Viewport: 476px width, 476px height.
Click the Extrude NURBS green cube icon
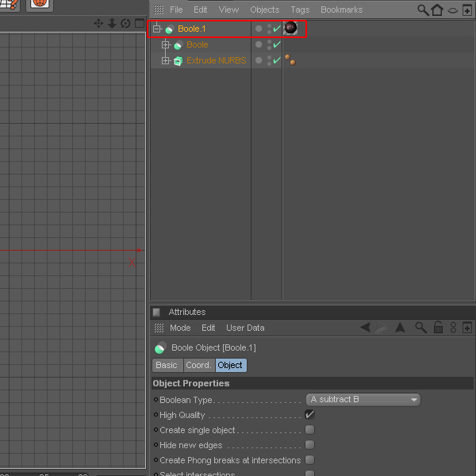pos(178,61)
